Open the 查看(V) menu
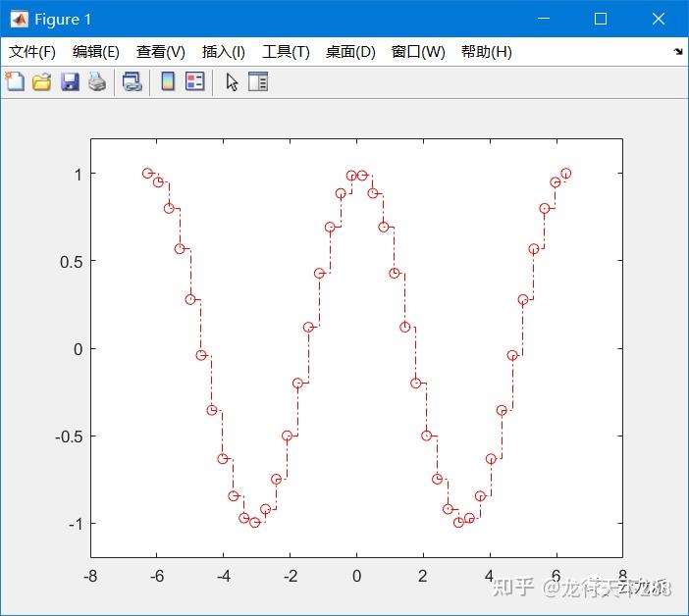689x616 pixels. pos(160,52)
